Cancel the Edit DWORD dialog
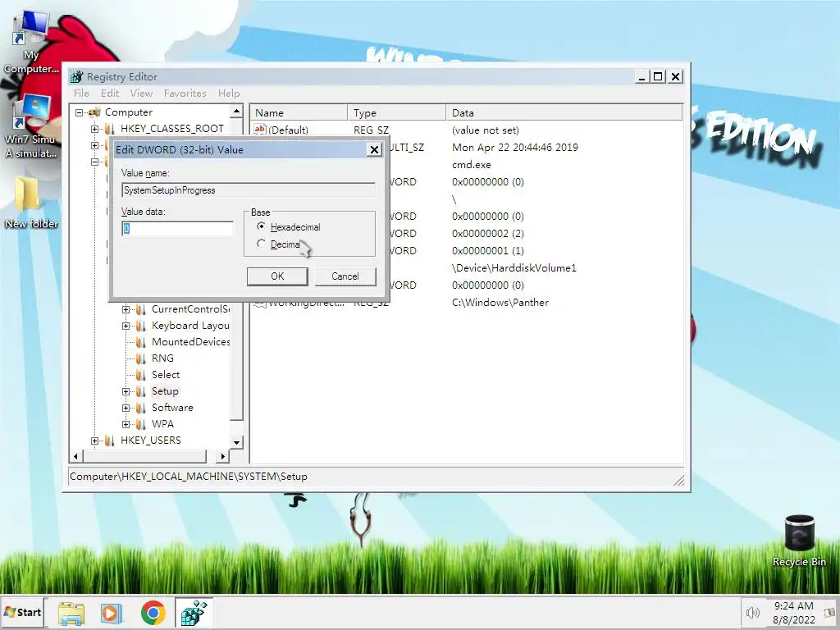 (x=345, y=276)
